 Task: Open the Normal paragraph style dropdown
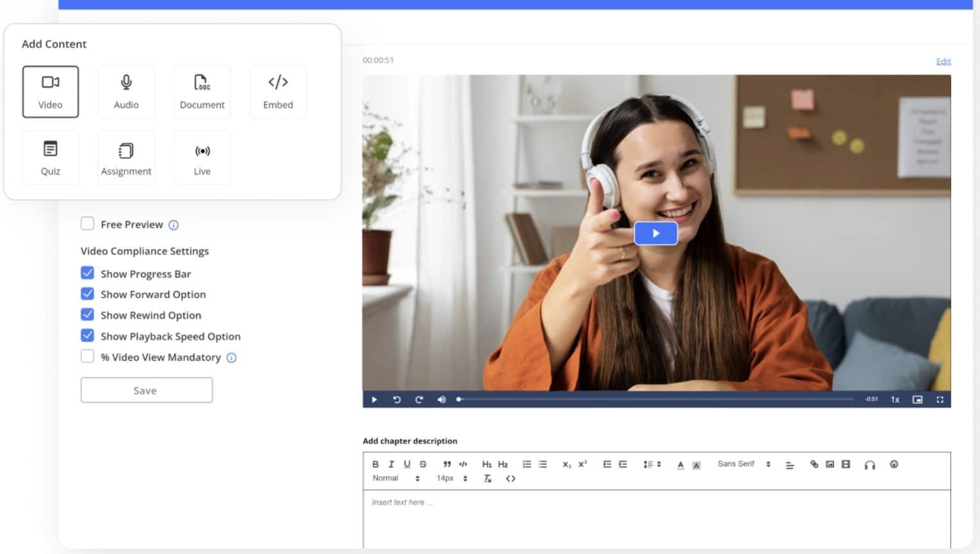coord(395,479)
